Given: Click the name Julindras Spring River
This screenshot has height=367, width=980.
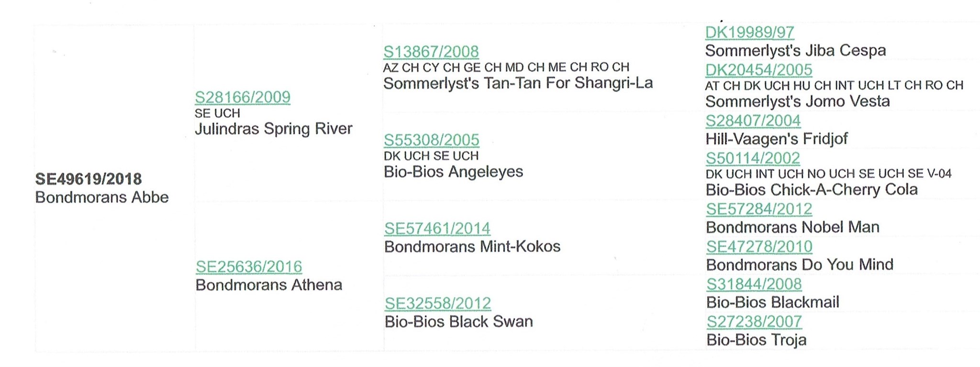Looking at the screenshot, I should click(x=274, y=129).
